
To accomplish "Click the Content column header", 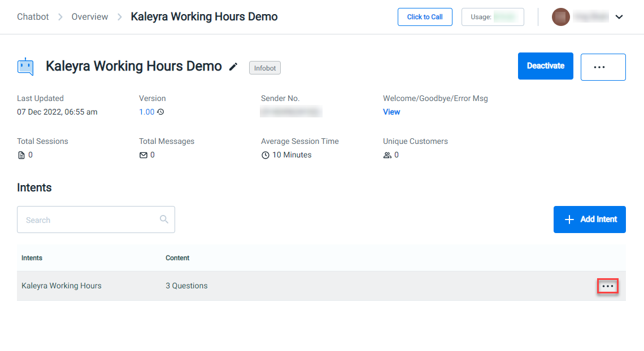I will tap(177, 258).
